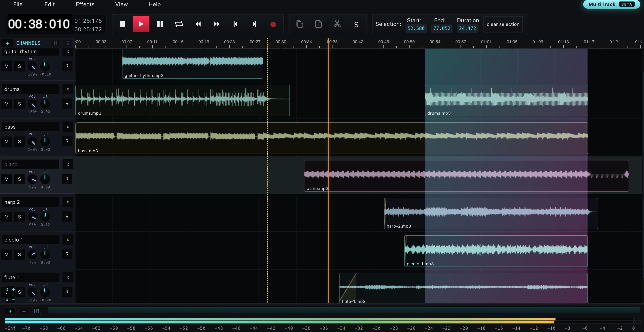This screenshot has height=332, width=644.
Task: Open the Help menu
Action: (155, 4)
